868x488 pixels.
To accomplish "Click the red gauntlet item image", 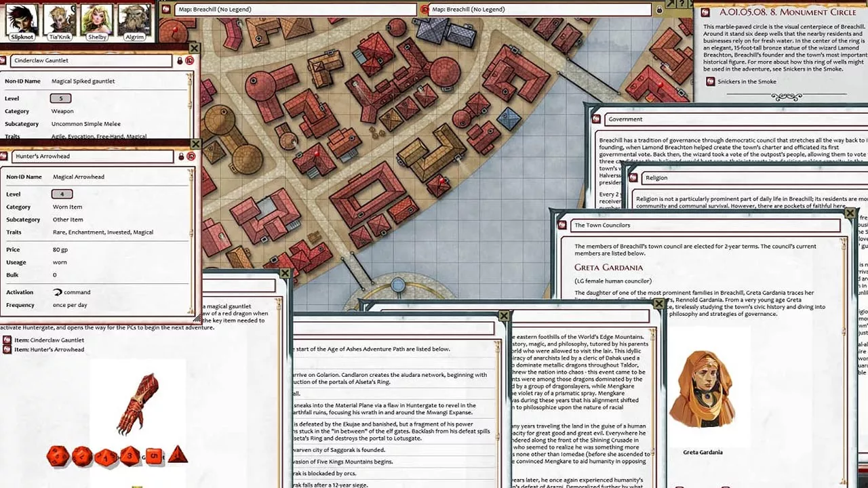I will (x=138, y=404).
